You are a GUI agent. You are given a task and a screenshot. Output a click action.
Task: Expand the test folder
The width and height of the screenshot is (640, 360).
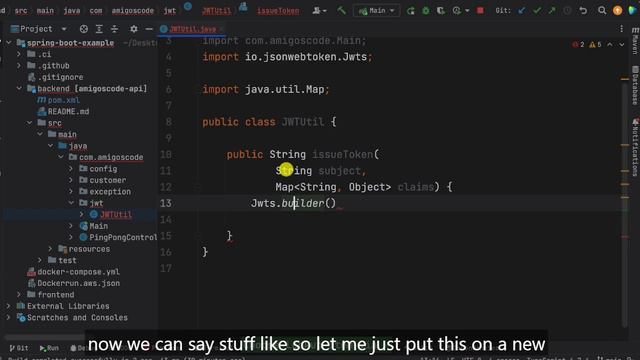pos(40,260)
